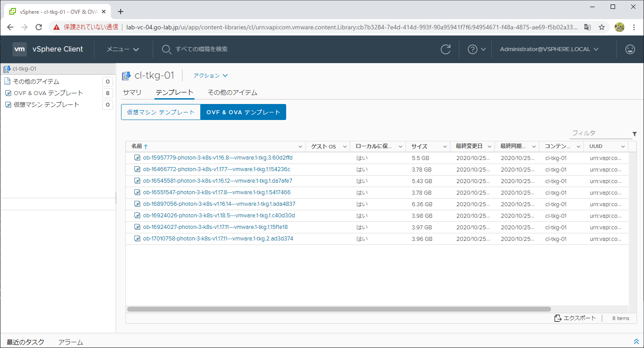Image resolution: width=644 pixels, height=348 pixels.
Task: Open ob-16545581-photon-3-k8s-v1.16.12 template link
Action: point(218,181)
